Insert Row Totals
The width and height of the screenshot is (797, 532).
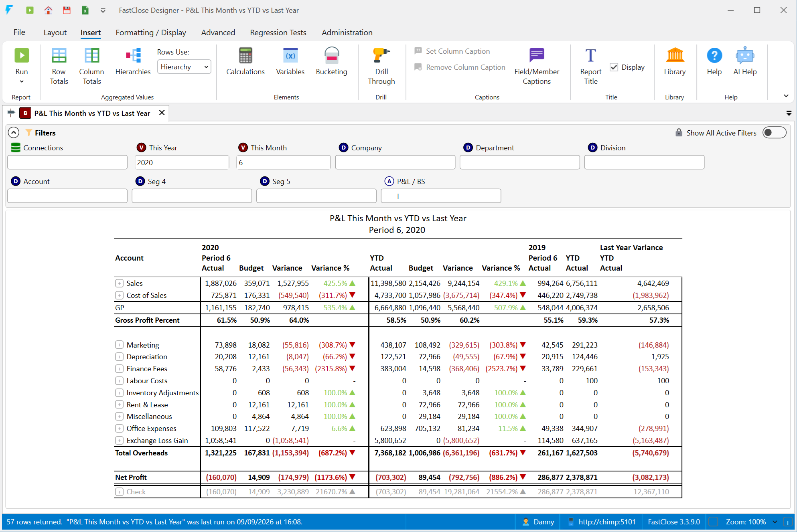pyautogui.click(x=59, y=66)
